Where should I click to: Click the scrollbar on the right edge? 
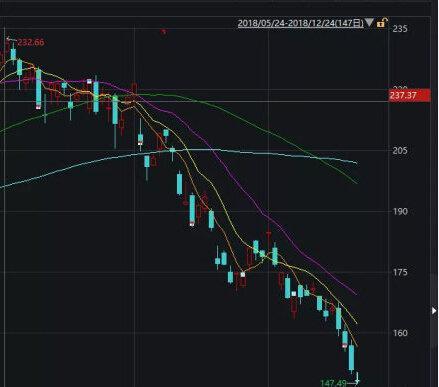pyautogui.click(x=434, y=310)
